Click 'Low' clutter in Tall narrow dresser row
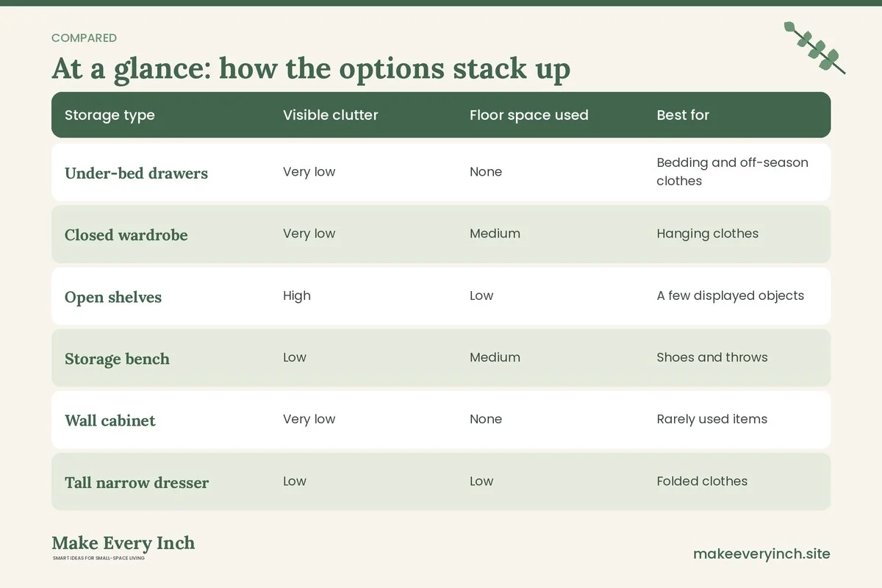The height and width of the screenshot is (588, 882). pyautogui.click(x=295, y=481)
